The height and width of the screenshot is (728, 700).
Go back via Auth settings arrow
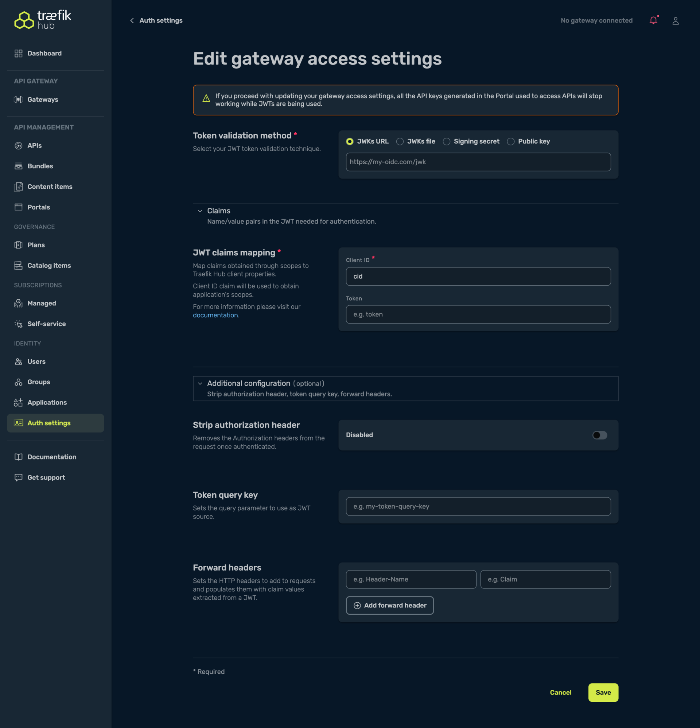[x=132, y=20]
